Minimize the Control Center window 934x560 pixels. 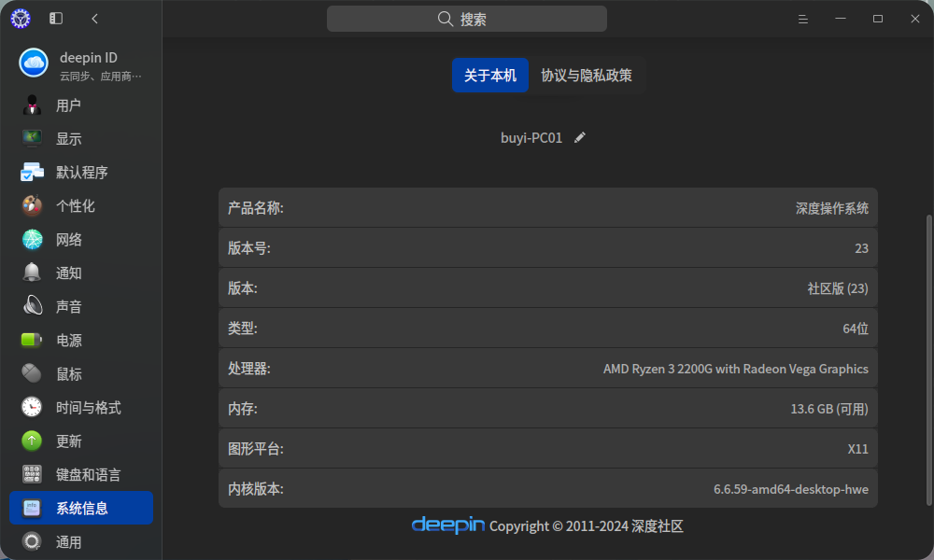click(x=841, y=19)
